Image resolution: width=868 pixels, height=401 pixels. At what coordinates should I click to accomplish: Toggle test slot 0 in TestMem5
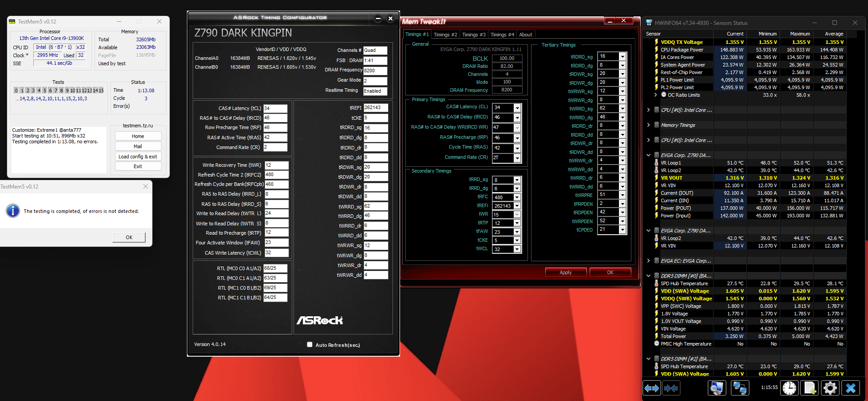[16, 90]
